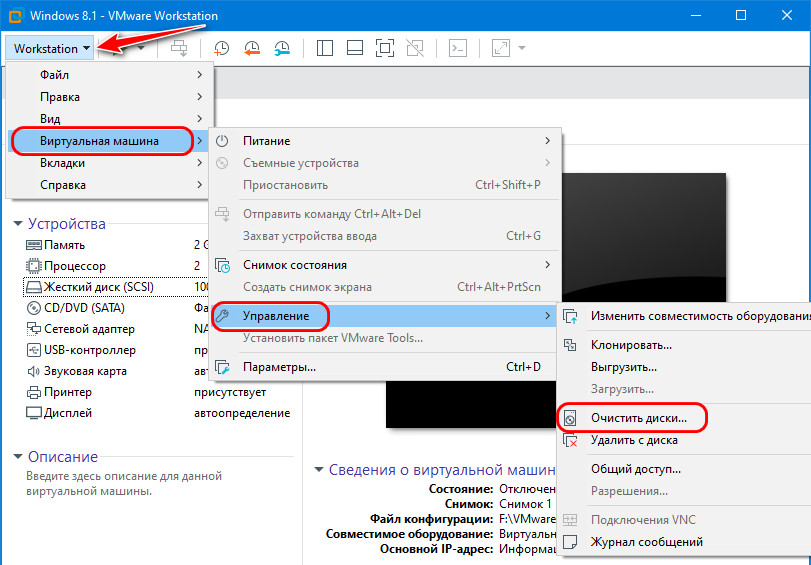Click the full screen mode toolbar icon
Viewport: 811px width, 565px height.
pyautogui.click(x=385, y=48)
